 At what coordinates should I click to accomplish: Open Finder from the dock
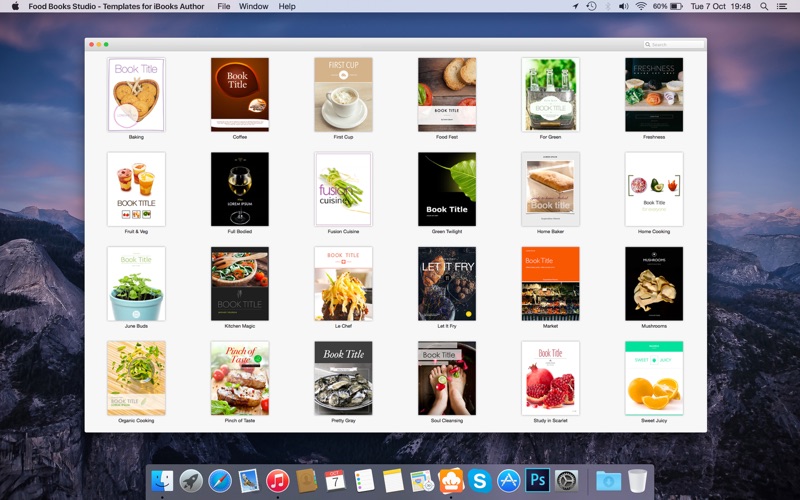tap(162, 481)
